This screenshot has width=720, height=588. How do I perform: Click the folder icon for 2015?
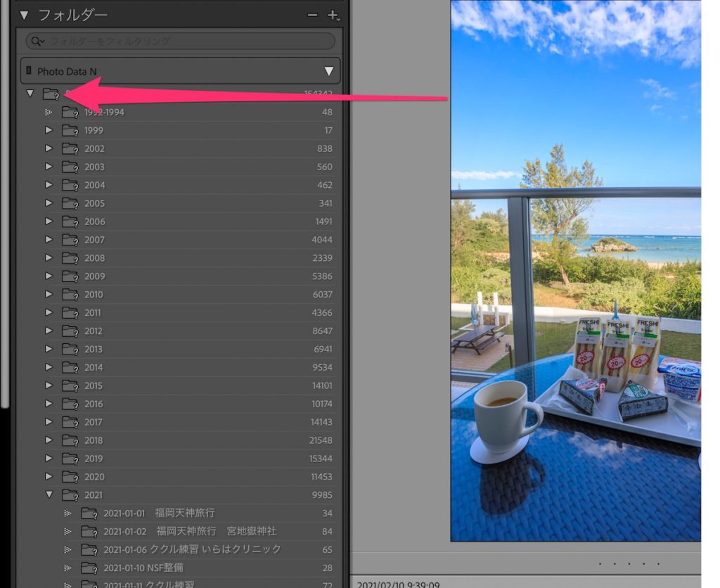[70, 385]
